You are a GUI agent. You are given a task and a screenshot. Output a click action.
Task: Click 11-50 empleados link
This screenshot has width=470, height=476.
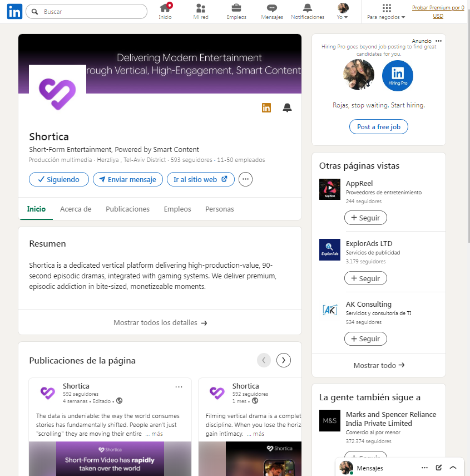(x=241, y=160)
